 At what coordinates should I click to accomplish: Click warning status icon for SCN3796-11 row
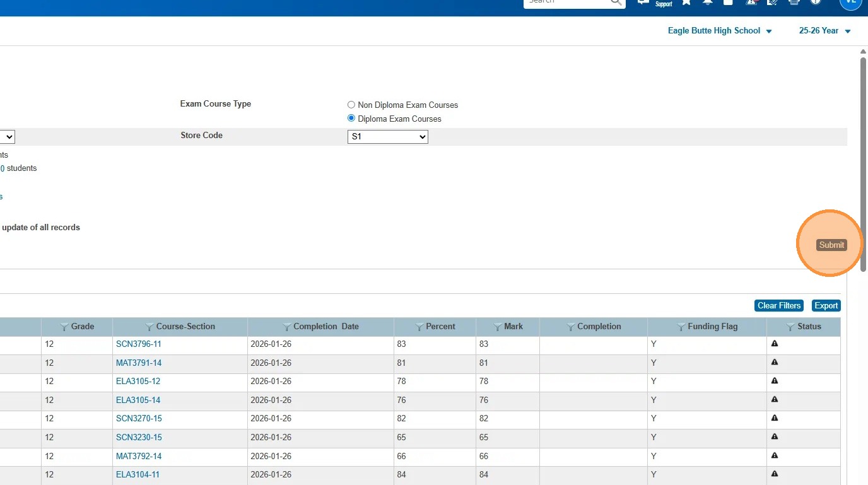(x=775, y=344)
